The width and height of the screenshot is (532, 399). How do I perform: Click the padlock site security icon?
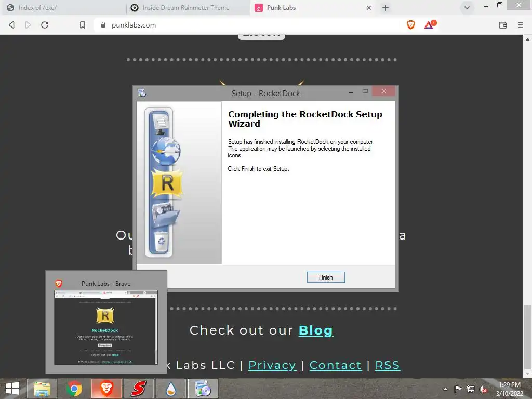click(103, 25)
